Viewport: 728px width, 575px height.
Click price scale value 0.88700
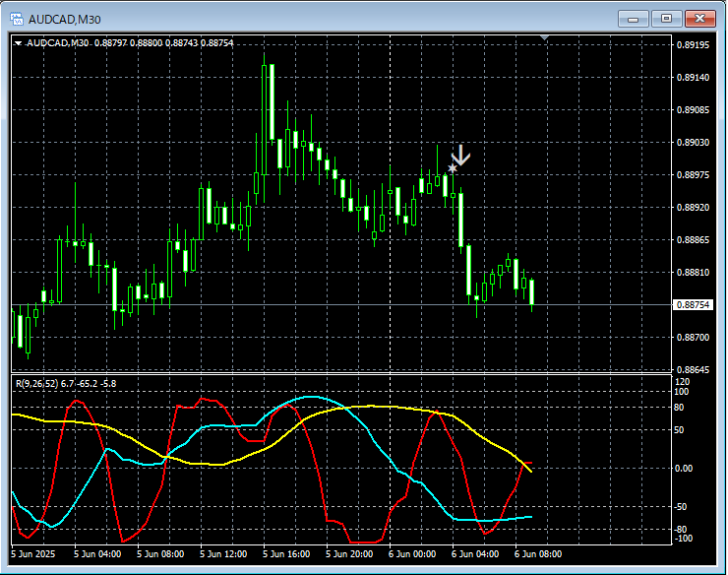coord(694,338)
